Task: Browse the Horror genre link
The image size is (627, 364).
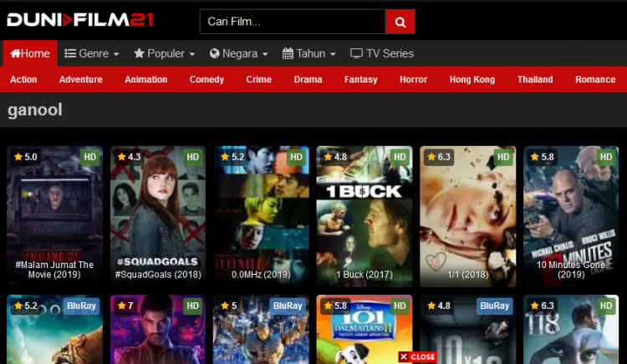Action: 414,79
